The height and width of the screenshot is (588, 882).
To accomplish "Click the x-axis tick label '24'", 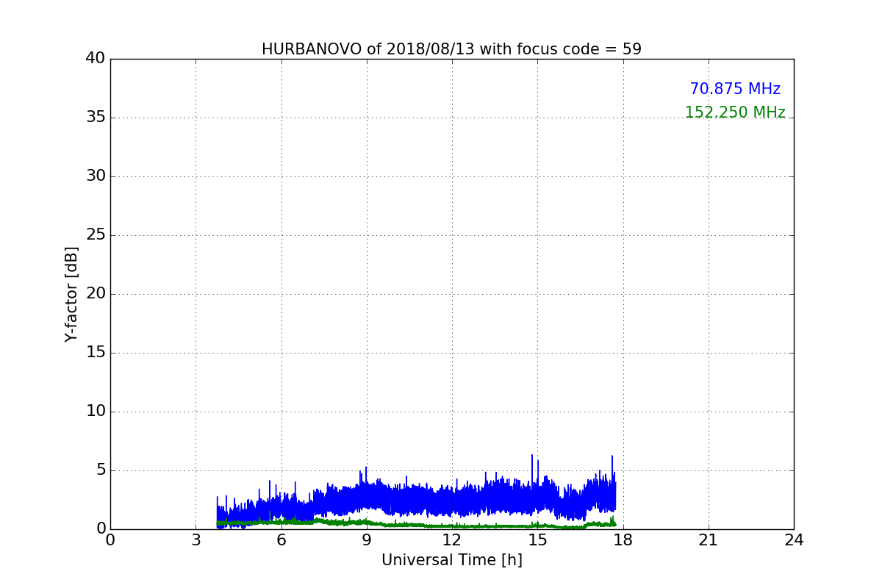I will [794, 540].
